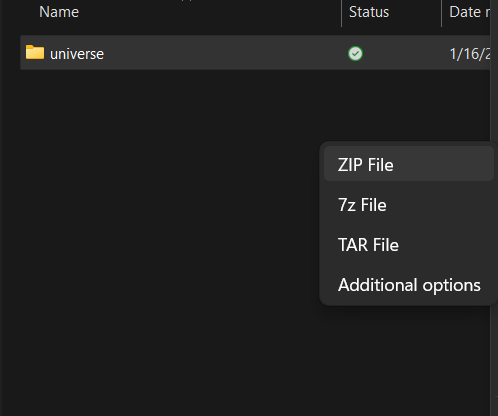Click the green synced status checkmark
Image resolution: width=498 pixels, height=416 pixels.
tap(355, 54)
